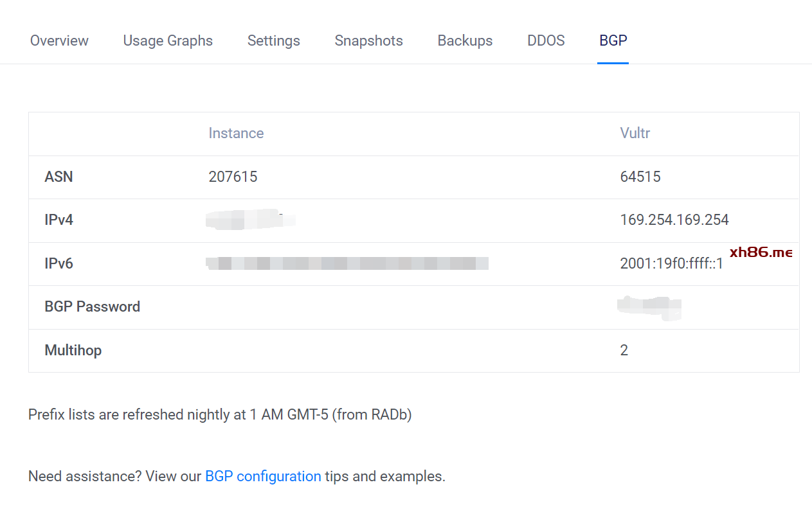Select the Vultr ASN value 64515
812x514 pixels.
pyautogui.click(x=640, y=177)
